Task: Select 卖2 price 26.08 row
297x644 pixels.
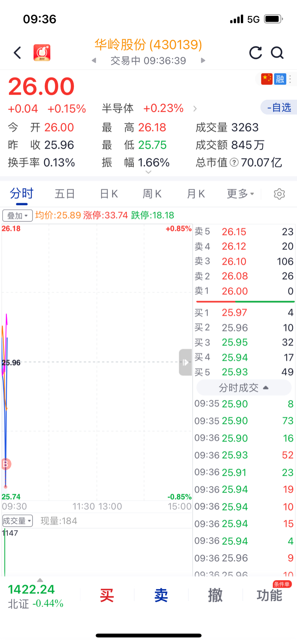Action: 244,276
